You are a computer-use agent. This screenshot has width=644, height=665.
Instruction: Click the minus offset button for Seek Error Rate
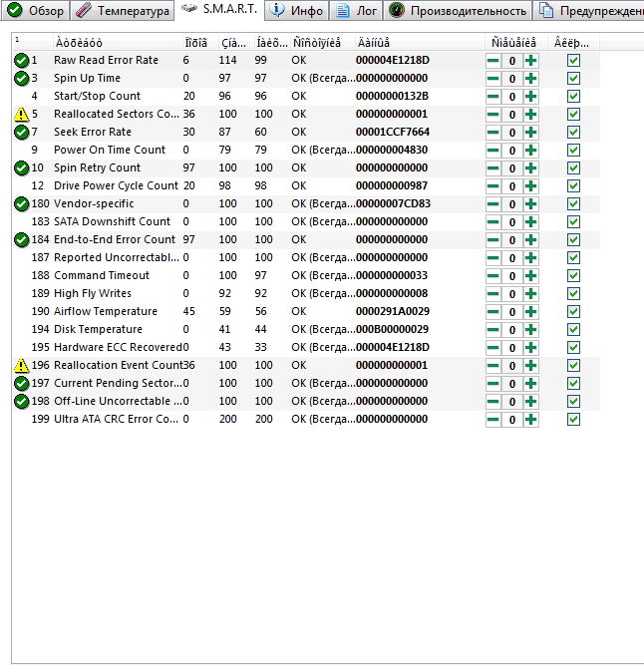click(x=493, y=133)
